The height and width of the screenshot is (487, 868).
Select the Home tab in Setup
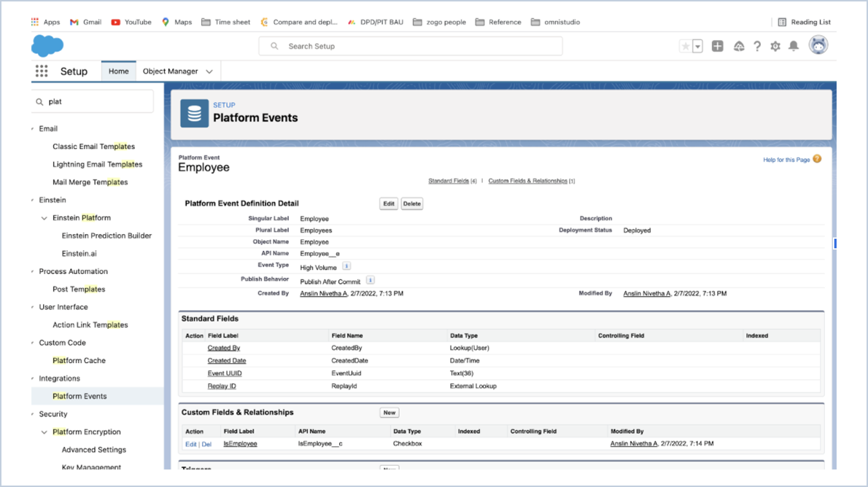coord(118,71)
